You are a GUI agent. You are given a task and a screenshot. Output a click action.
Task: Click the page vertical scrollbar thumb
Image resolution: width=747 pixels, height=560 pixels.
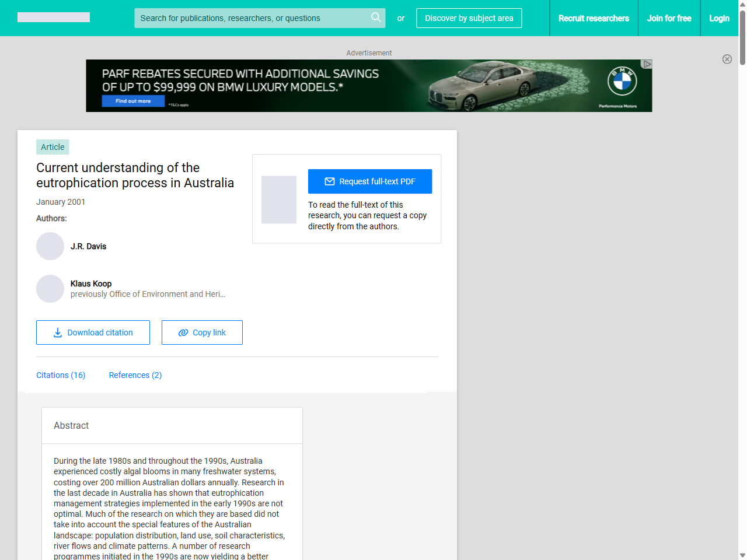[742, 37]
